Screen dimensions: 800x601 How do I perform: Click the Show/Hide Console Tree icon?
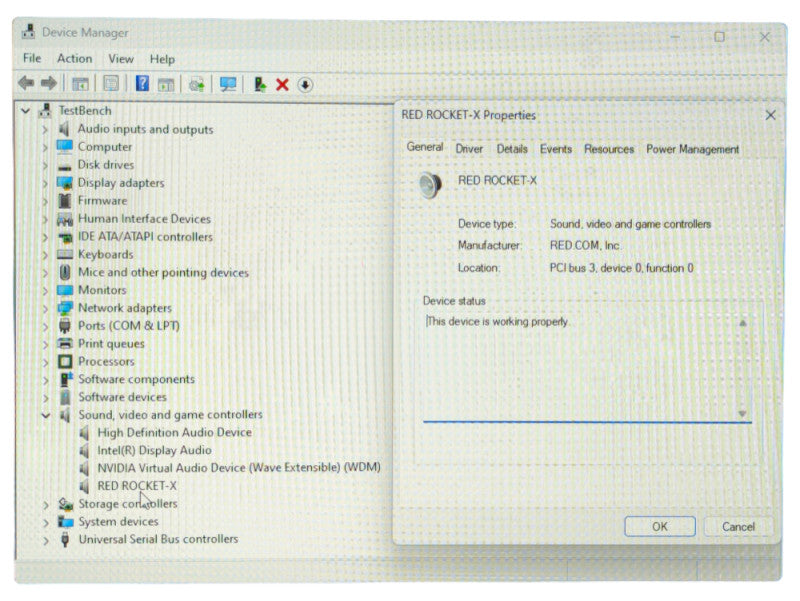[x=80, y=84]
